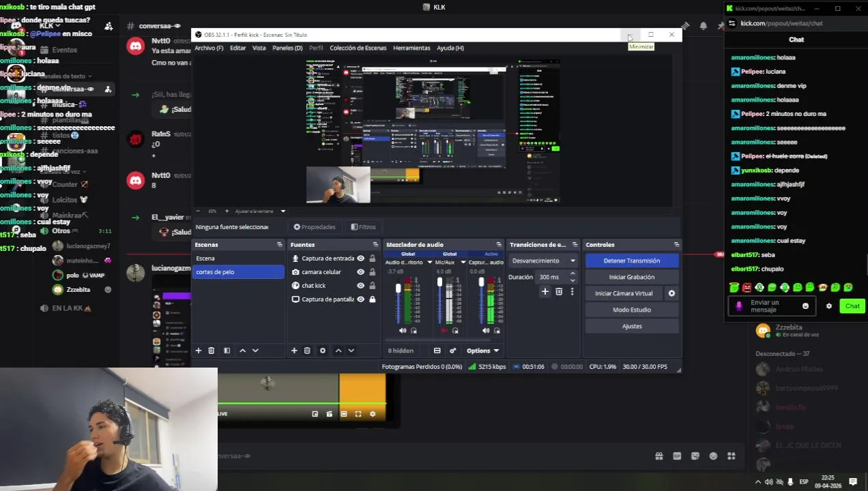Move selected source up in Fuentes list
This screenshot has height=491, width=868.
(x=338, y=351)
